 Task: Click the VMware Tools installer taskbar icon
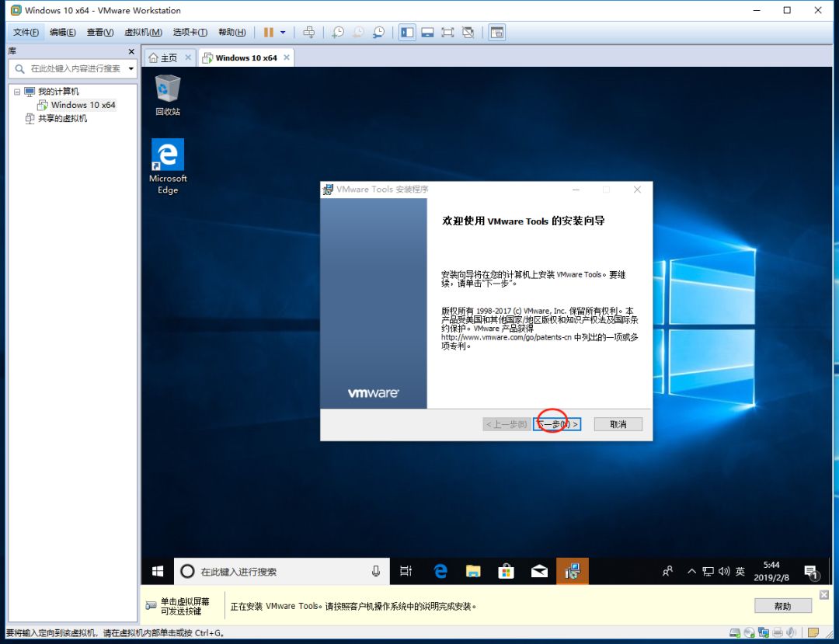[x=573, y=571]
